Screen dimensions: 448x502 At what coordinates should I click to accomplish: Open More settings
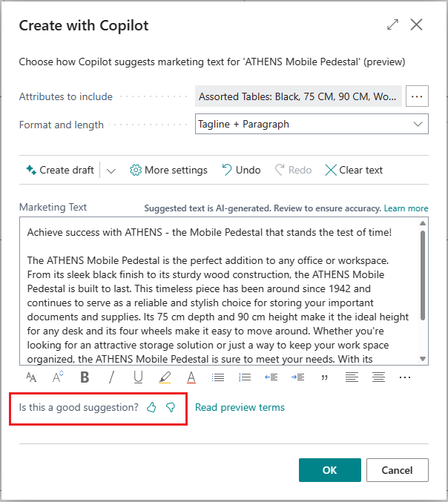click(168, 170)
